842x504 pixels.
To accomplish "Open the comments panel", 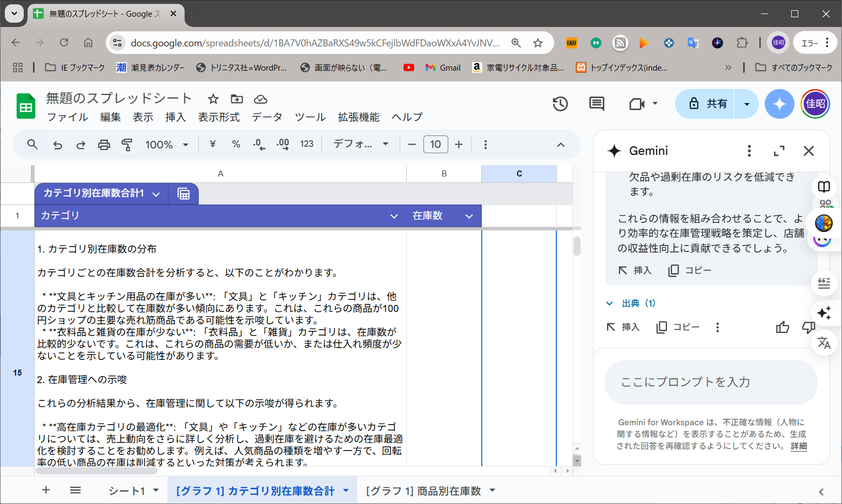I will click(x=597, y=104).
